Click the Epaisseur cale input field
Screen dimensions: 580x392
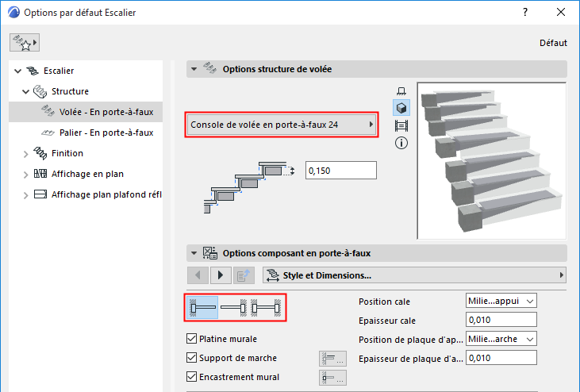coord(501,320)
